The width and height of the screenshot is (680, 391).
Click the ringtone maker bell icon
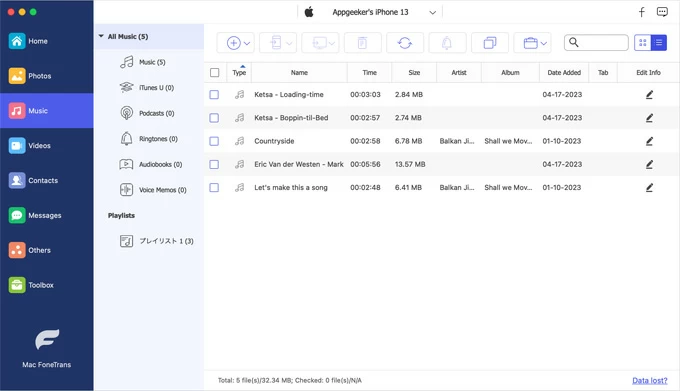[447, 43]
